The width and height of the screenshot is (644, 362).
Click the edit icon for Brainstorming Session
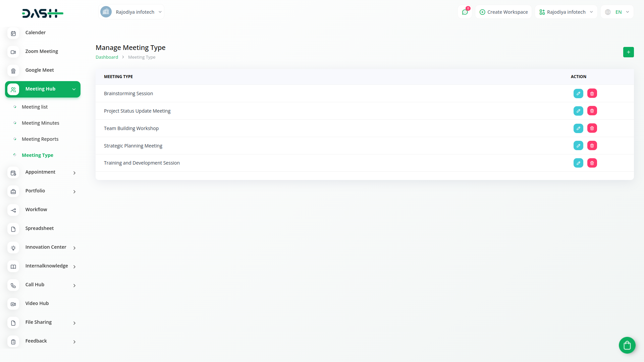click(x=578, y=94)
